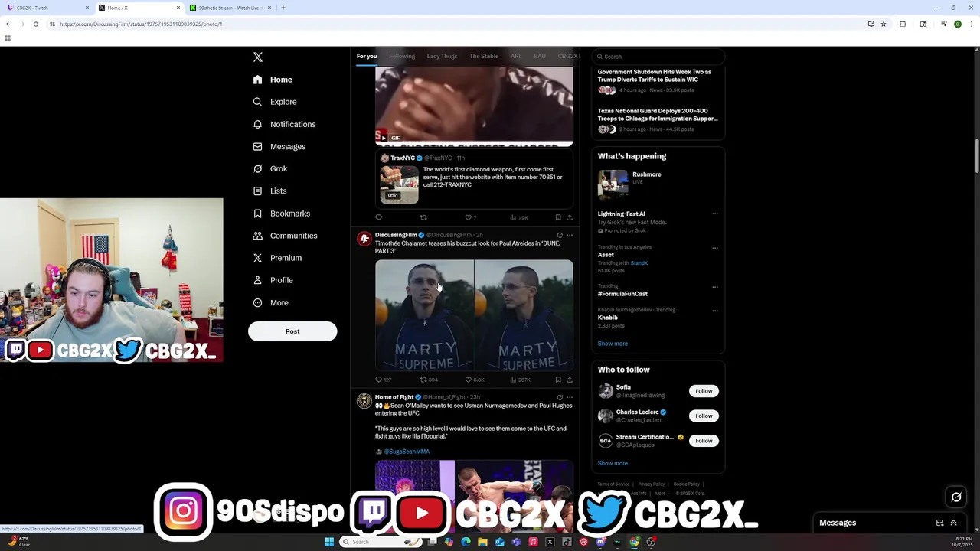Click the Profile icon in the sidebar
The height and width of the screenshot is (551, 980).
pos(257,280)
